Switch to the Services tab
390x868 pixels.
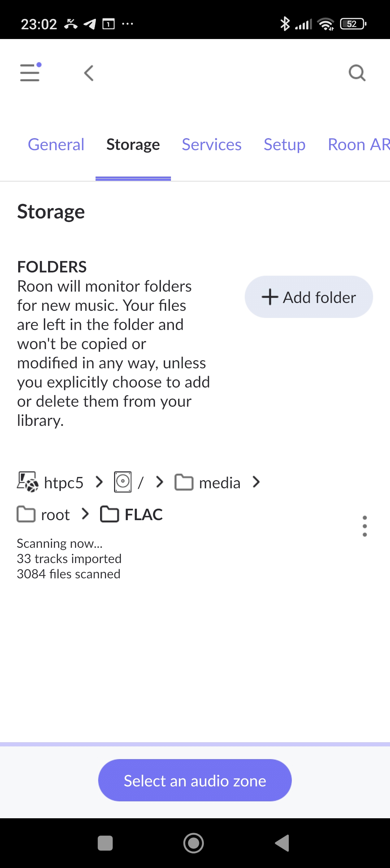point(212,145)
